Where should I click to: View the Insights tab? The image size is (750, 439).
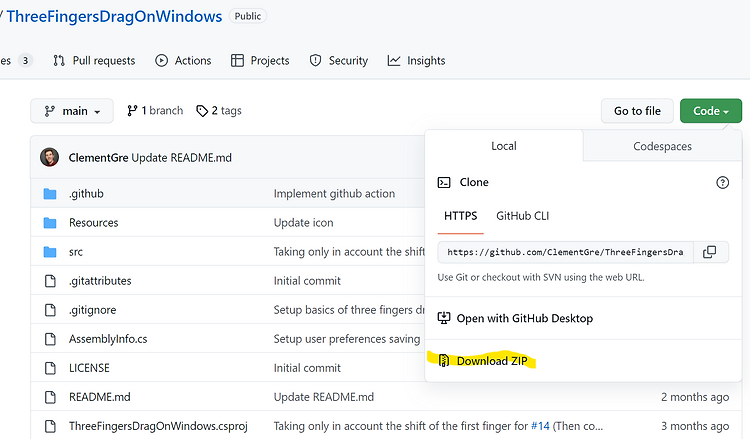(x=416, y=61)
